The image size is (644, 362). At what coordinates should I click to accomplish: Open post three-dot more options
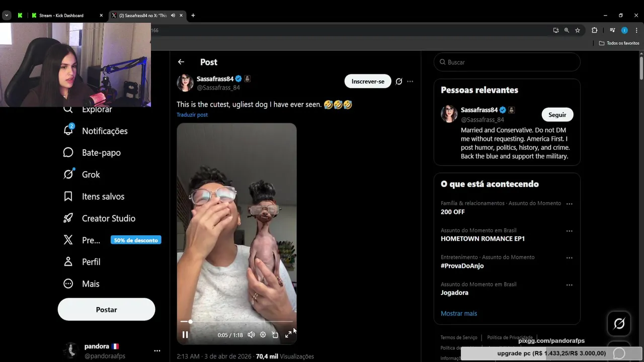tap(410, 81)
